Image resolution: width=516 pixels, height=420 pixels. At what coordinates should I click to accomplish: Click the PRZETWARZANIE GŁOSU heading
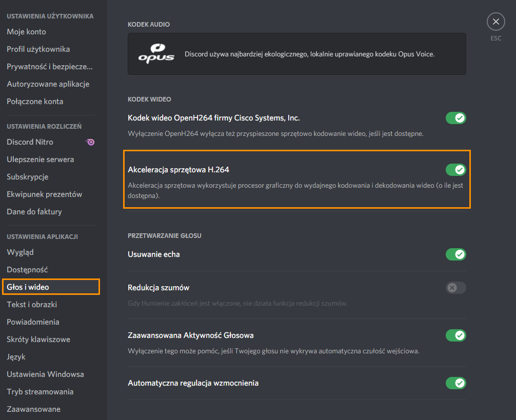[165, 236]
